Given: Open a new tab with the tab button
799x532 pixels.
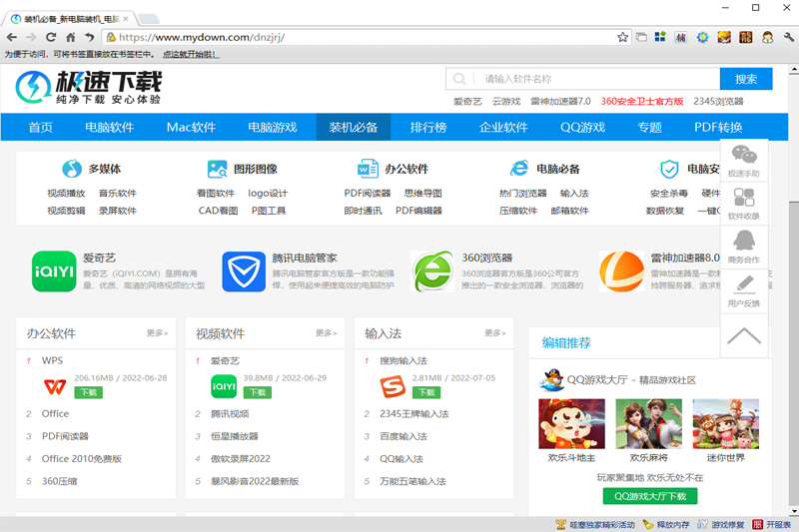Looking at the screenshot, I should pos(148,19).
